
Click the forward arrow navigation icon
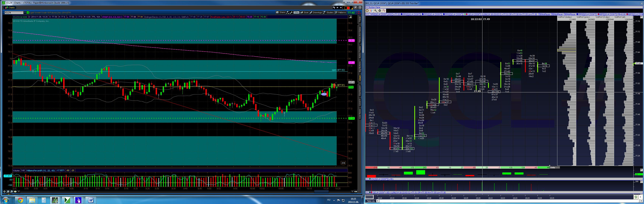pos(341,8)
